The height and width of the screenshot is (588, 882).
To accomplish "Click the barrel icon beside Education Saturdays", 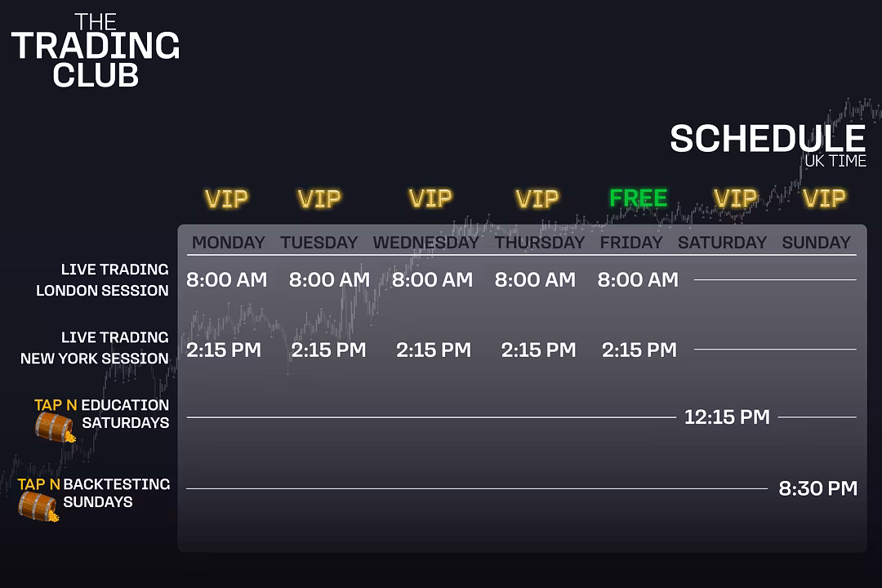I will pos(56,428).
